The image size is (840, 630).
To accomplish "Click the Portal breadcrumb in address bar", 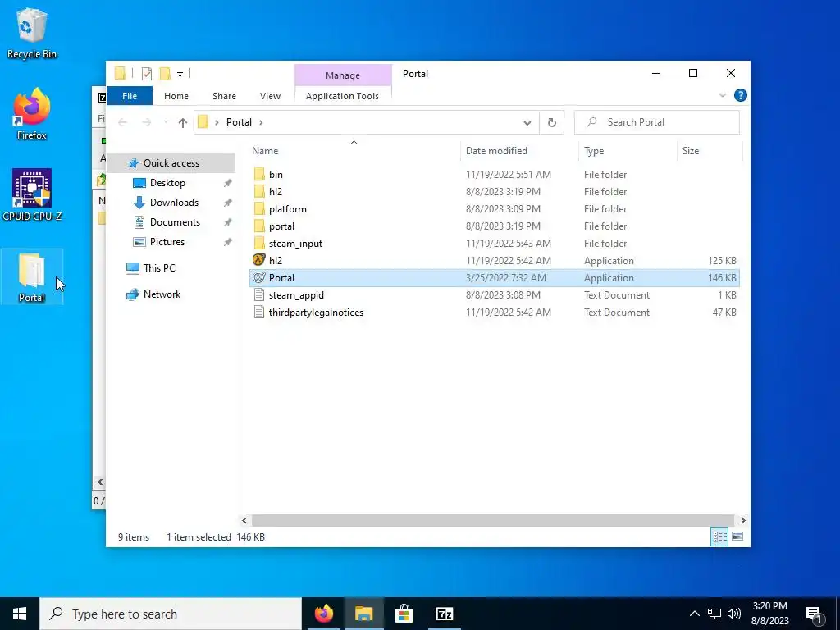I will point(239,122).
